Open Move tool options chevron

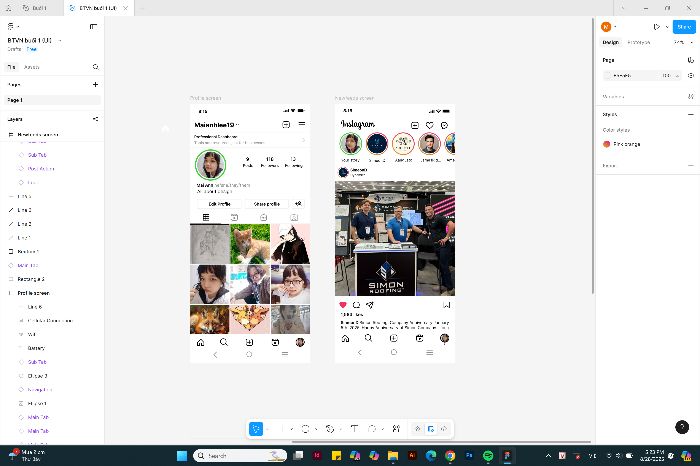[x=268, y=429]
